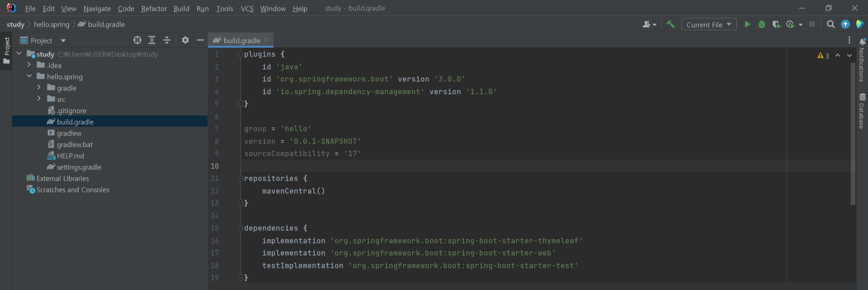Viewport: 868px width, 290px height.
Task: Collapse the hello.spring folder
Action: point(29,76)
